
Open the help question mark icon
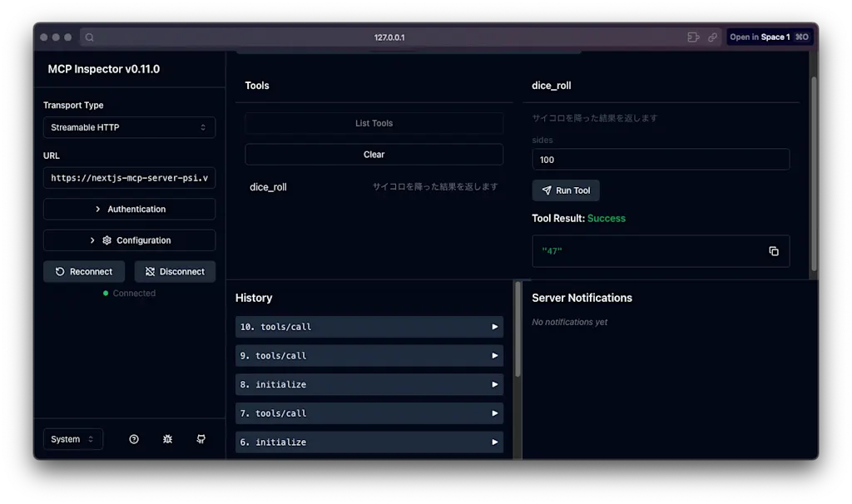[x=134, y=439]
